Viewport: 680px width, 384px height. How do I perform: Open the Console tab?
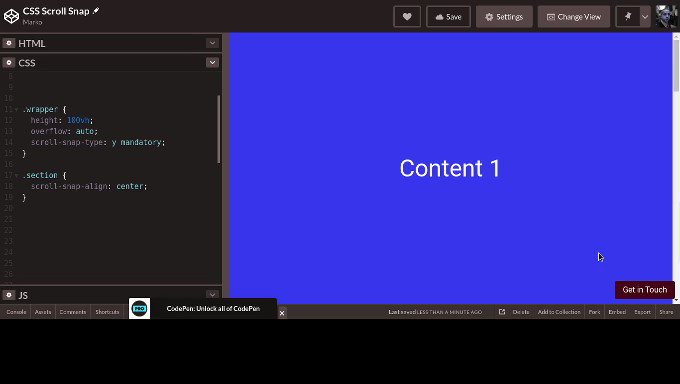click(x=16, y=312)
